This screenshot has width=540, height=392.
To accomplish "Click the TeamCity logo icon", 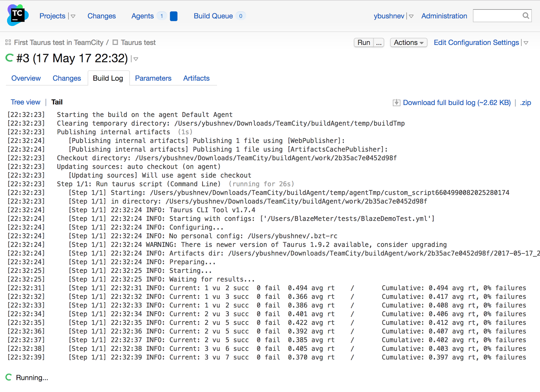I will pyautogui.click(x=18, y=15).
